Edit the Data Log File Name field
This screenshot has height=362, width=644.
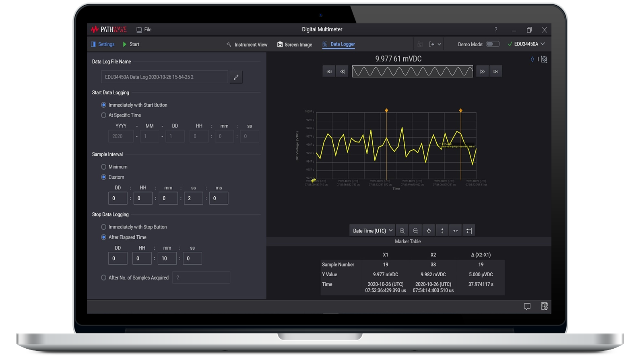click(236, 77)
